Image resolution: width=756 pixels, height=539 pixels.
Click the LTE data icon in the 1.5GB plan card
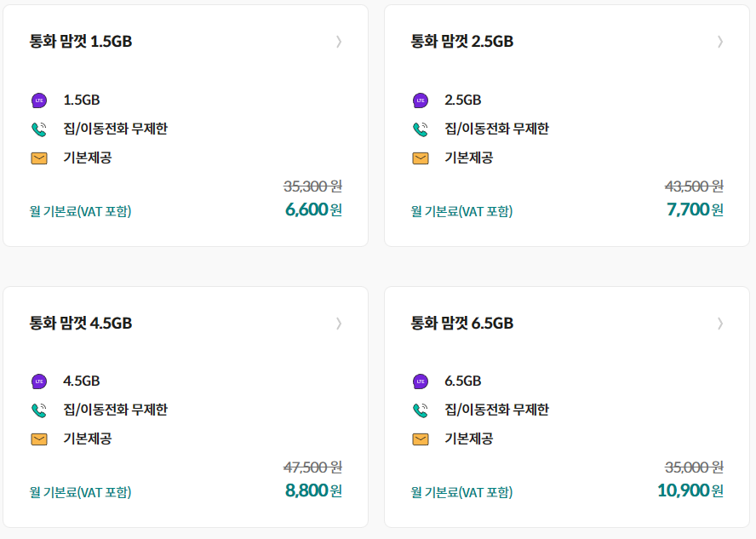pos(39,100)
